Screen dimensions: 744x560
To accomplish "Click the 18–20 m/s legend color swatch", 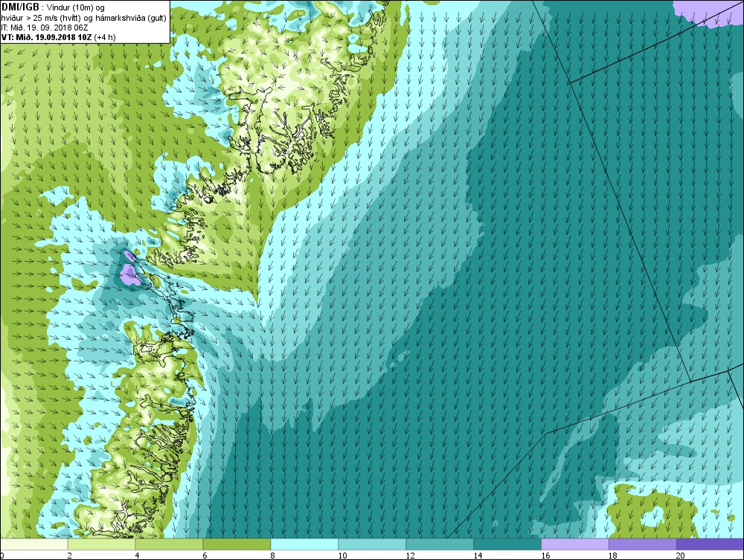I will [x=643, y=544].
